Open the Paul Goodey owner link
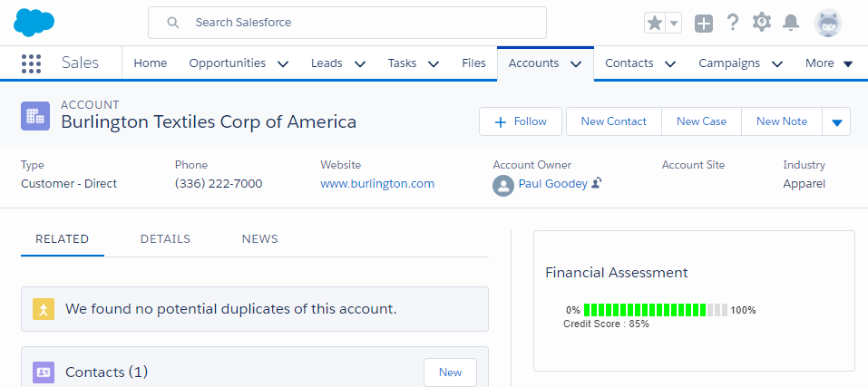868x387 pixels. (552, 184)
